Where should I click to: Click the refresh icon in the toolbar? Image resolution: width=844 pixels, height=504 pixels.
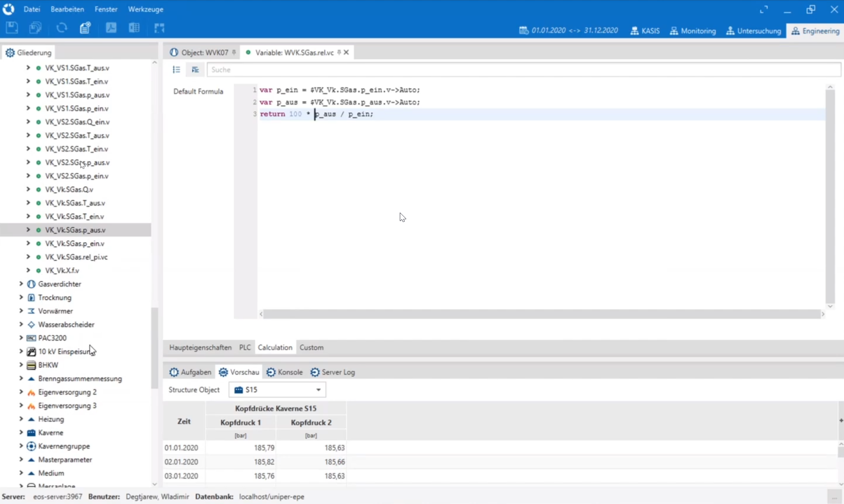[x=62, y=28]
